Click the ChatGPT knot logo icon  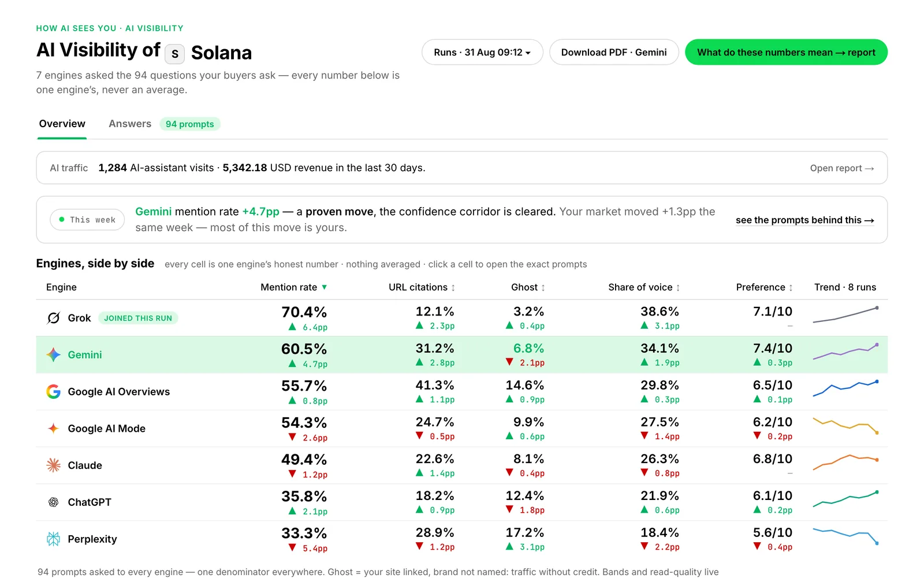[54, 502]
